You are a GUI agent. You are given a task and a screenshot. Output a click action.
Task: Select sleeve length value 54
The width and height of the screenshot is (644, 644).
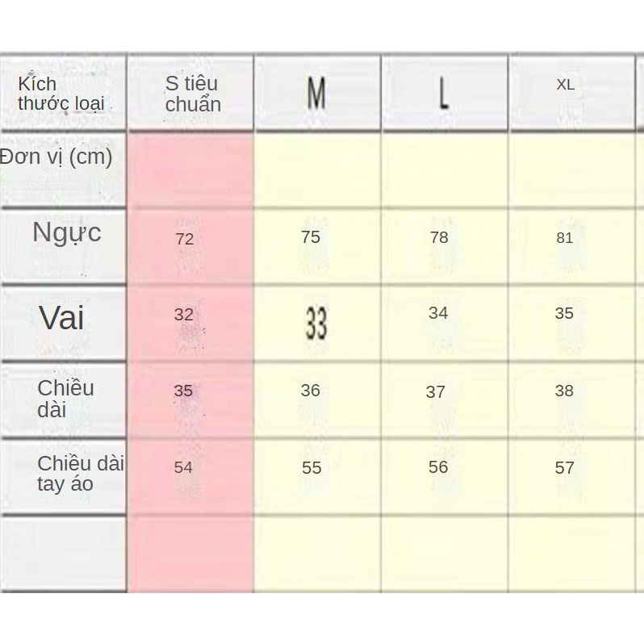tap(183, 467)
